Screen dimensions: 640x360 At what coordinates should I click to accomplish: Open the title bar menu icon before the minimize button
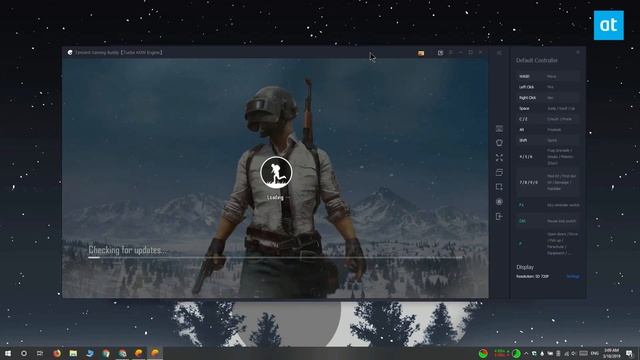pos(451,53)
